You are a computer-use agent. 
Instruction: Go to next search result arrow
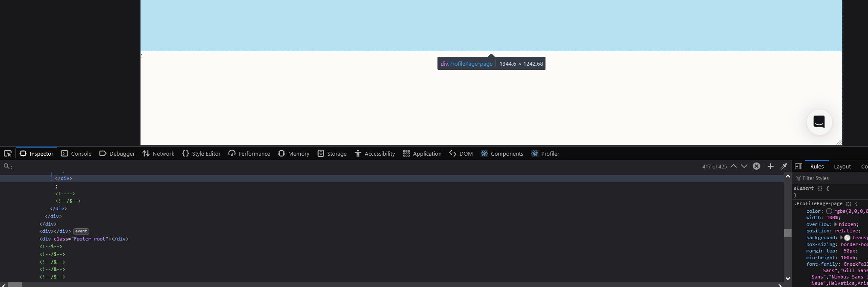click(744, 166)
